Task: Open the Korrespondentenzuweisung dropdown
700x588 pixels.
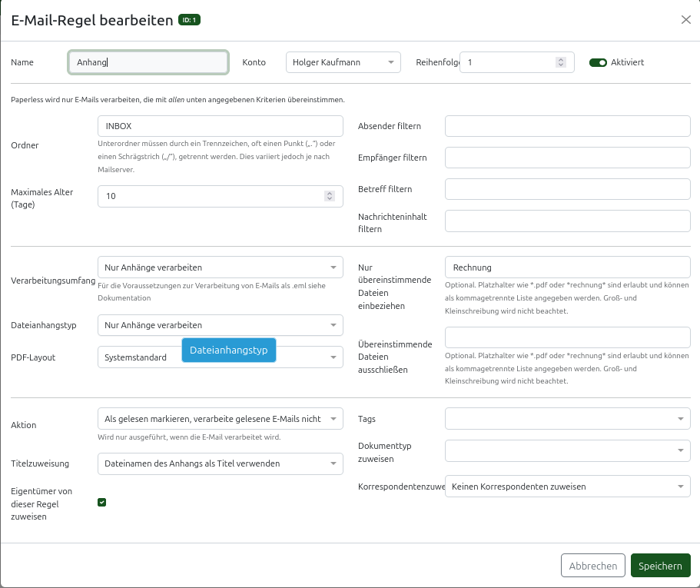Action: click(567, 487)
